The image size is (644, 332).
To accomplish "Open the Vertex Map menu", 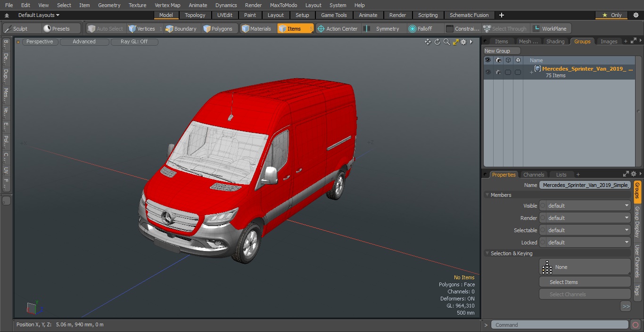I will (x=167, y=5).
